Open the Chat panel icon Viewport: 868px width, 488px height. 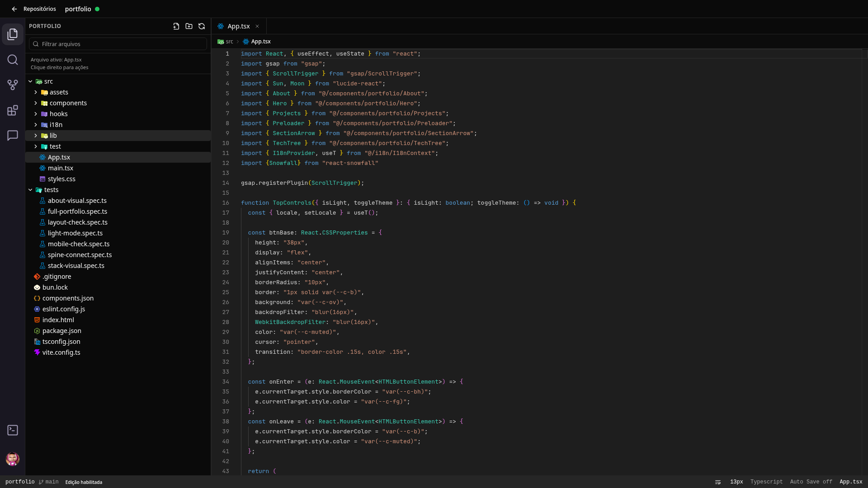click(x=13, y=136)
